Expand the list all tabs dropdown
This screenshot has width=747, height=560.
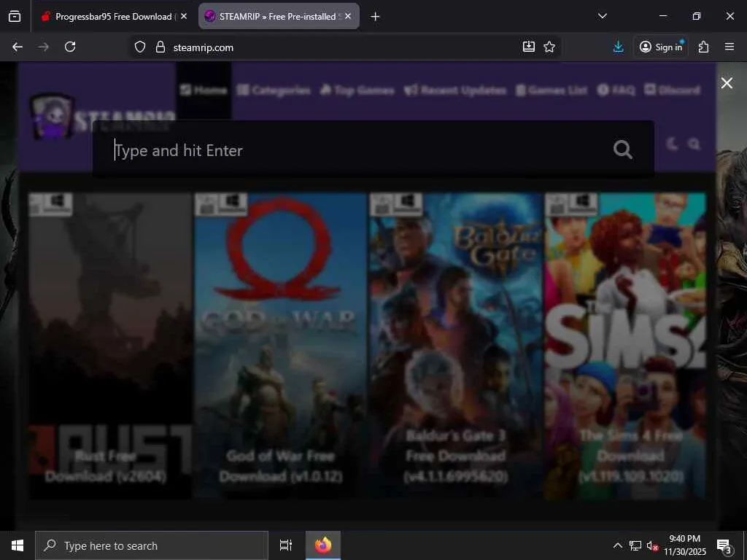pyautogui.click(x=602, y=16)
